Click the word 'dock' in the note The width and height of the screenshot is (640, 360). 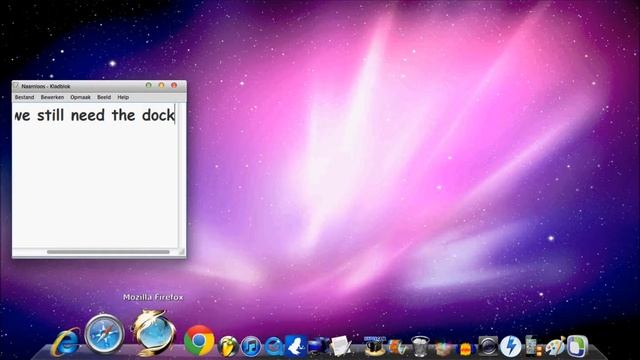coord(158,116)
